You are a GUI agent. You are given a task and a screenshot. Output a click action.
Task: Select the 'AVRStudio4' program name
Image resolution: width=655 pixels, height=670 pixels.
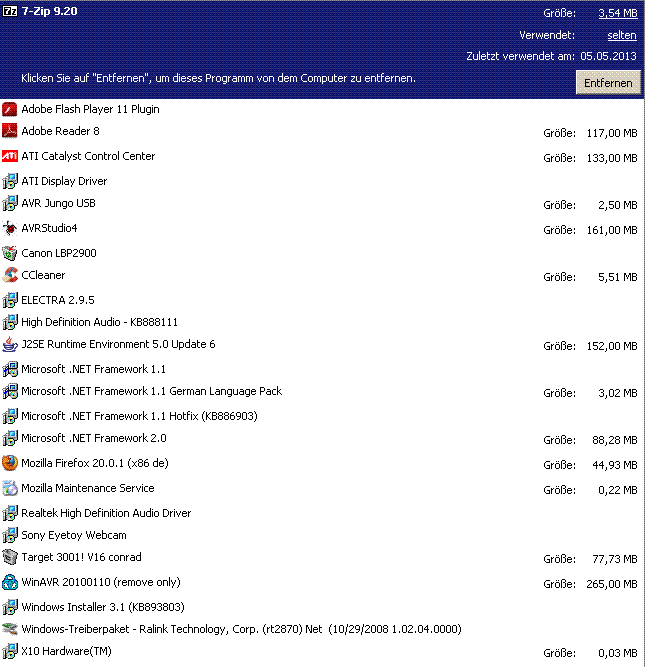click(49, 228)
